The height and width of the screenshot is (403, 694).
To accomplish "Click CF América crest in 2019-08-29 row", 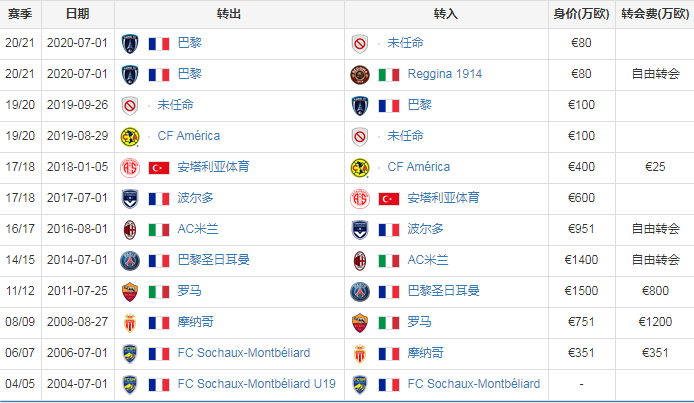I will click(x=130, y=137).
